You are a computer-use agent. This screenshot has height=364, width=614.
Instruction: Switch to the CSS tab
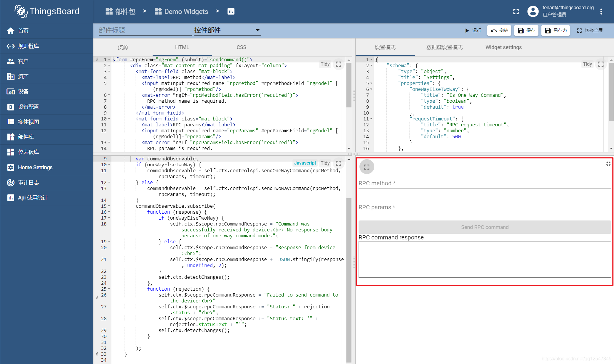(x=241, y=47)
